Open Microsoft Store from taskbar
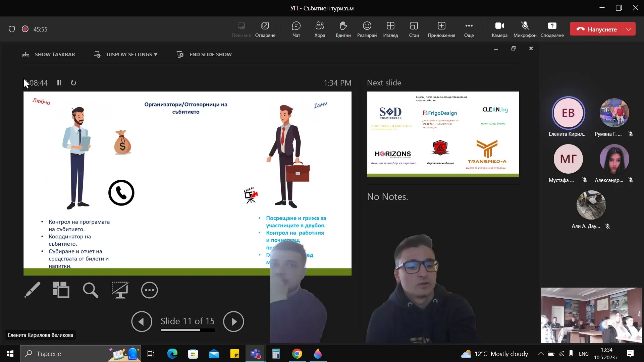The width and height of the screenshot is (644, 362). tap(193, 354)
